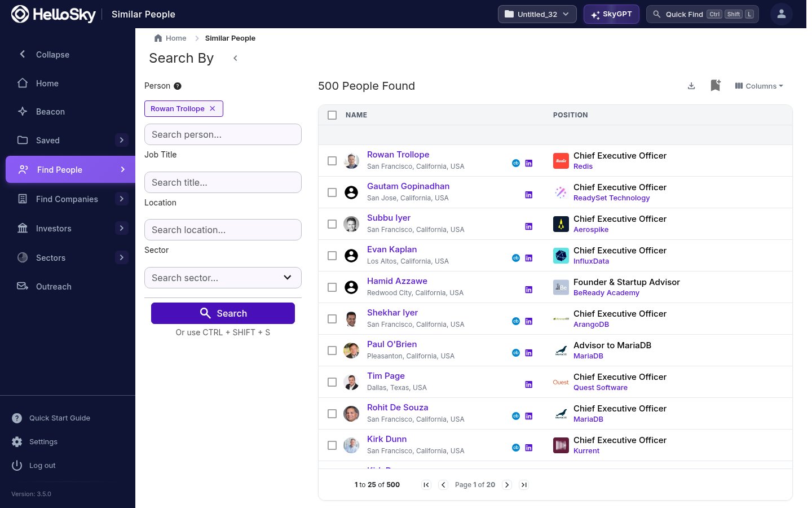Screen dimensions: 812x508
Task: Check the box for Shekhar Iyer
Action: pyautogui.click(x=332, y=319)
